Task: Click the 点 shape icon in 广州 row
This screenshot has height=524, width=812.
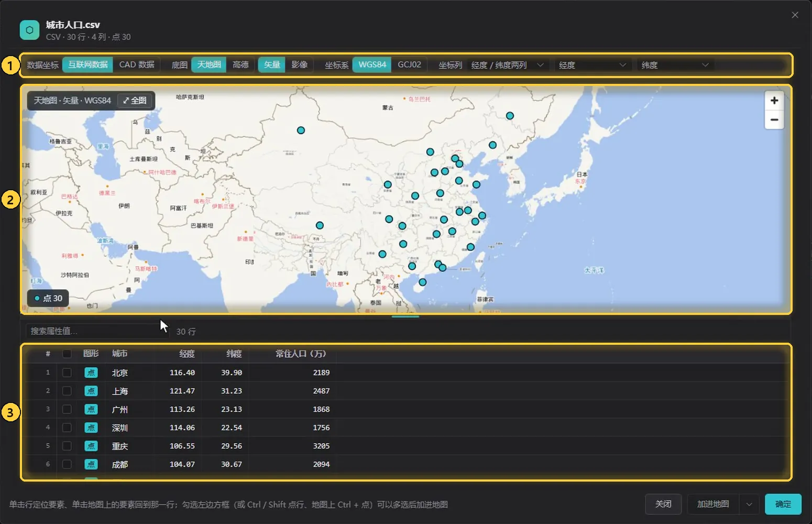Action: tap(91, 409)
